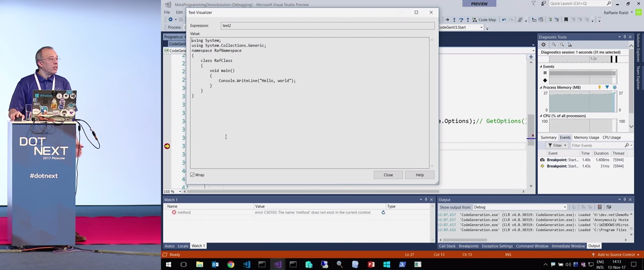
Task: Click Zoom In in Diagnostic Tools
Action: [x=554, y=44]
